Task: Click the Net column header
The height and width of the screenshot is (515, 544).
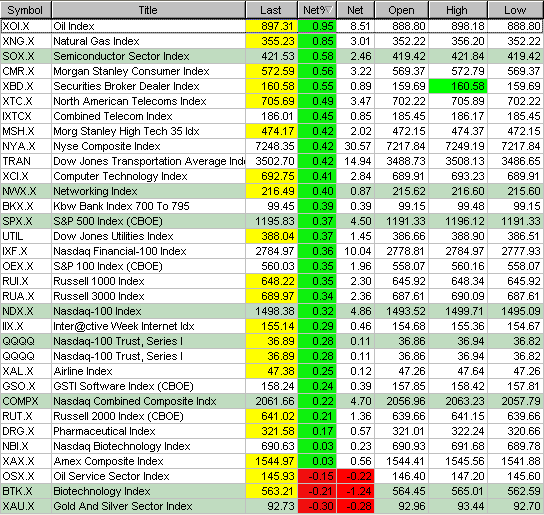Action: tap(356, 10)
